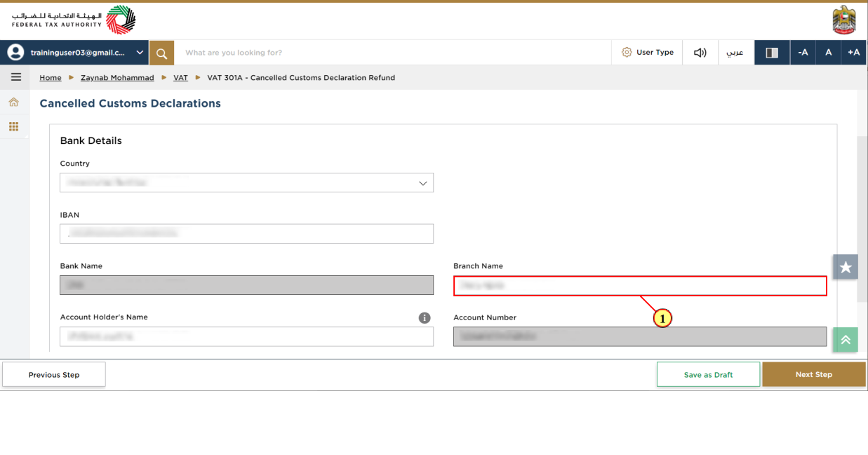Viewport: 868px width, 455px height.
Task: Open Zaynab Mohammad breadcrumb link
Action: click(117, 78)
